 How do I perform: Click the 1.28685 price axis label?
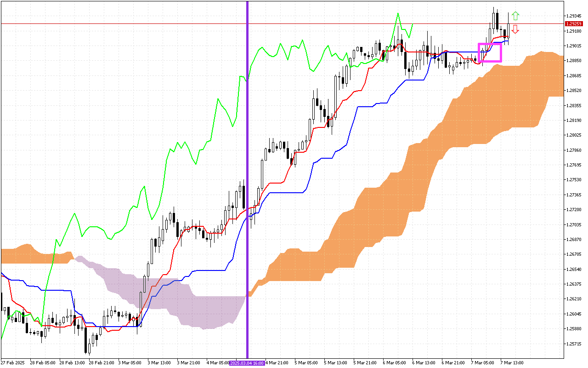tap(575, 76)
